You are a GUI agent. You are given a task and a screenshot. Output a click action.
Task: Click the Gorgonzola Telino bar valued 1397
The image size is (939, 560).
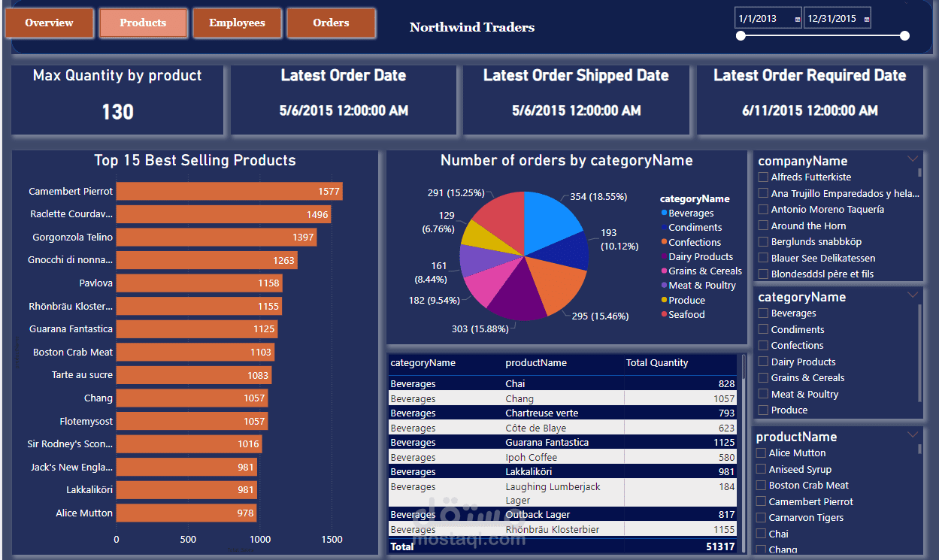click(x=217, y=238)
